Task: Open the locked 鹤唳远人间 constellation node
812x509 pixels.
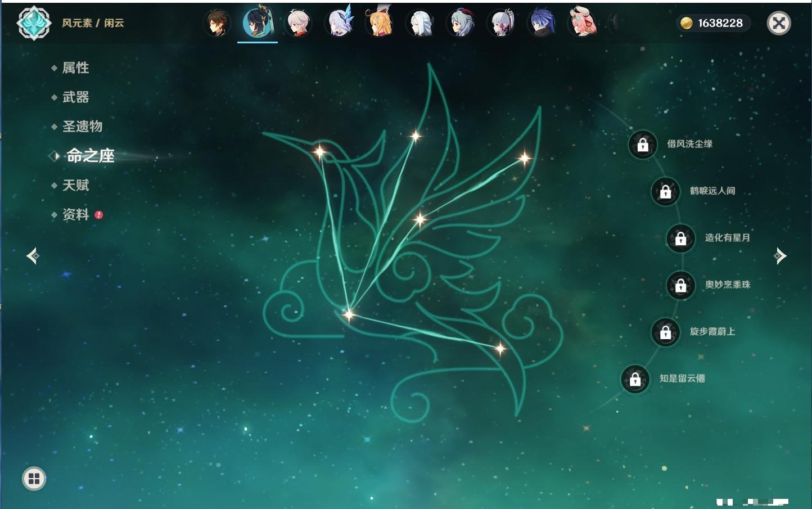Action: (665, 191)
